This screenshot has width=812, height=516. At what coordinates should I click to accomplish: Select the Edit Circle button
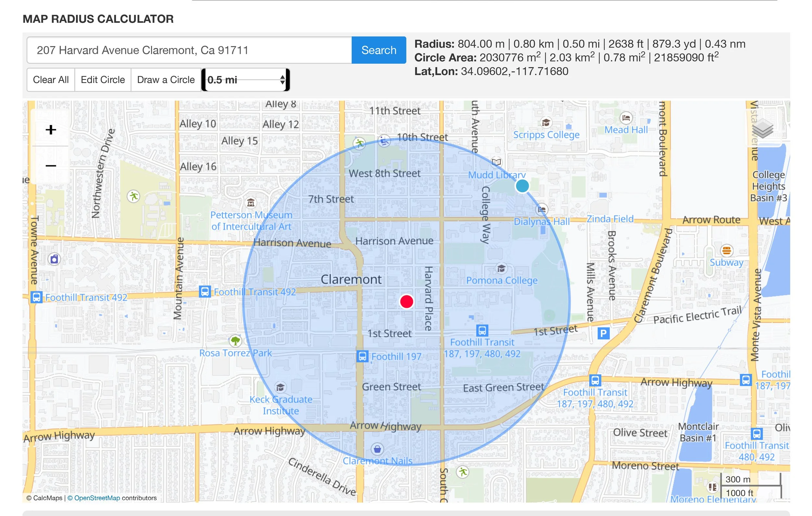(103, 80)
